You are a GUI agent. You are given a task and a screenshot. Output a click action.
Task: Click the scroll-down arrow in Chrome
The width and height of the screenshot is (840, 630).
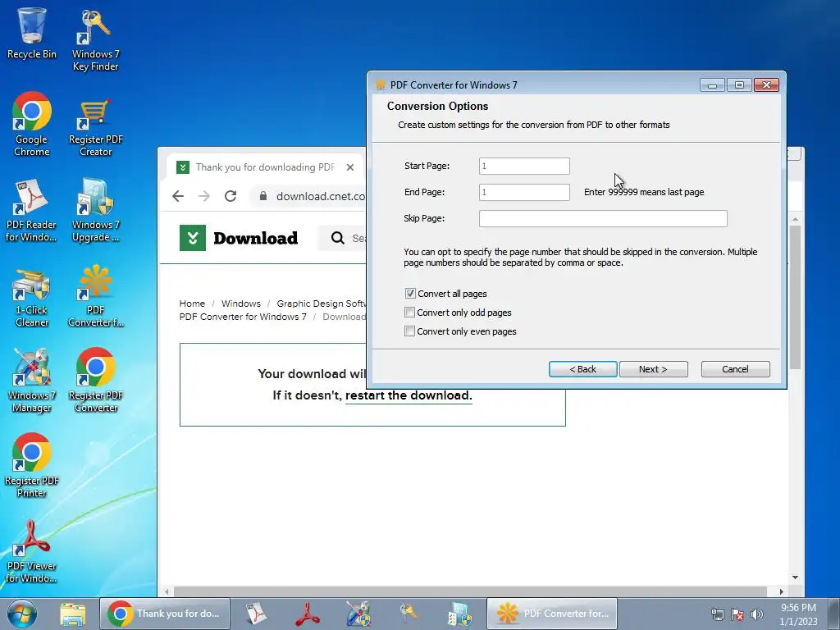pyautogui.click(x=795, y=577)
